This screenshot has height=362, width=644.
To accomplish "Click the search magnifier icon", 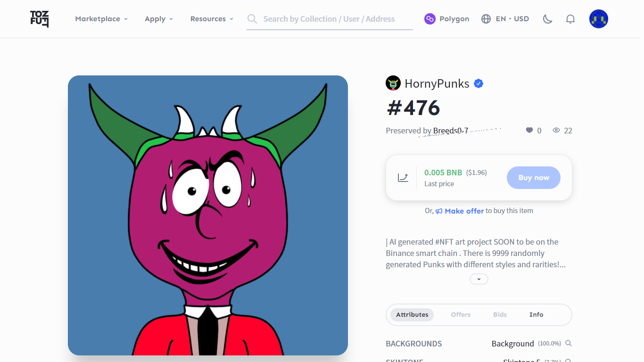I will coord(252,19).
